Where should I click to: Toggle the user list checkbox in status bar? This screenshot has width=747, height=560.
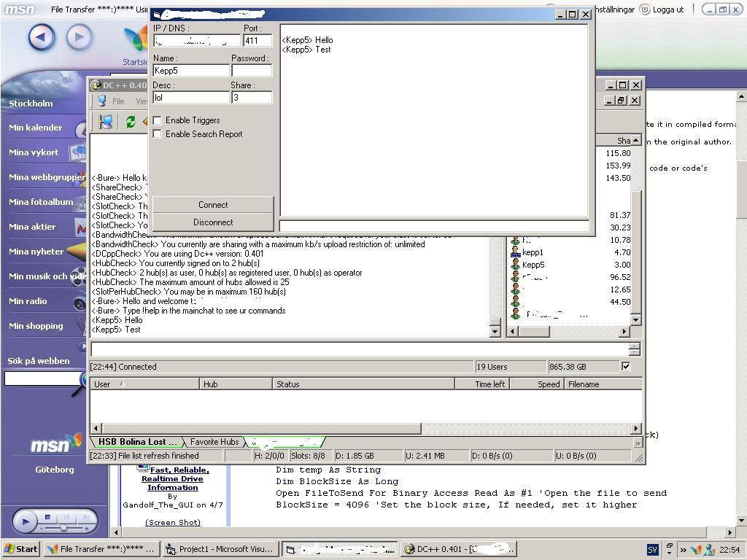pyautogui.click(x=626, y=366)
